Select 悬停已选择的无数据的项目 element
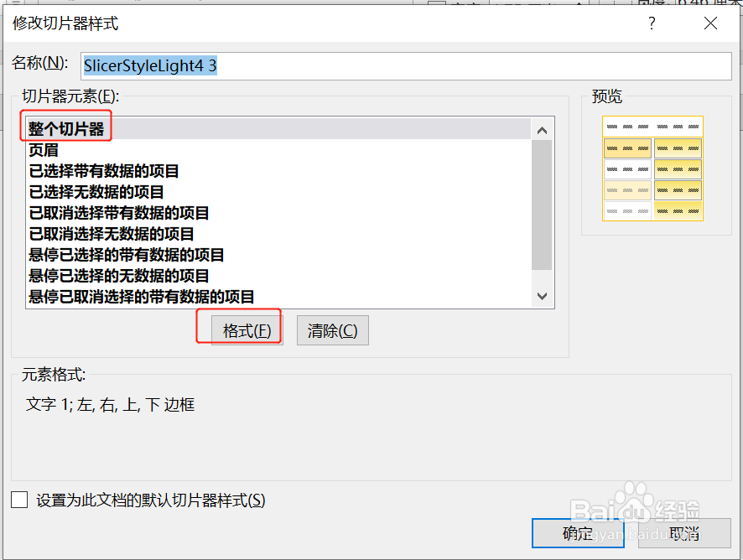 click(278, 275)
